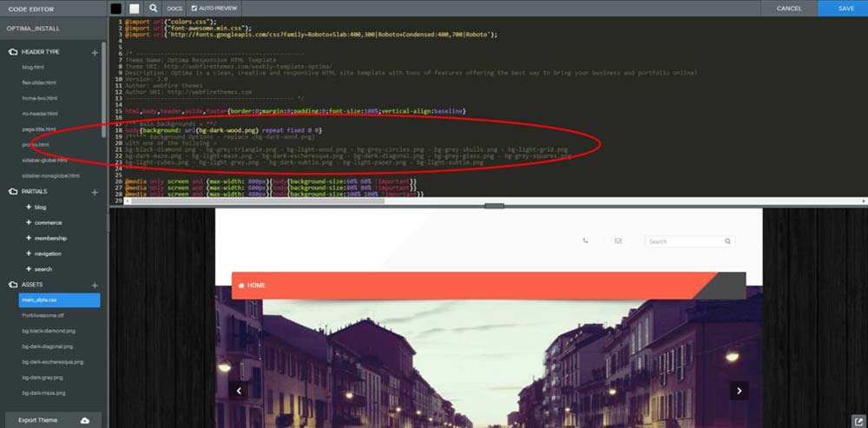
Task: Click the Assets folder icon
Action: 13,285
